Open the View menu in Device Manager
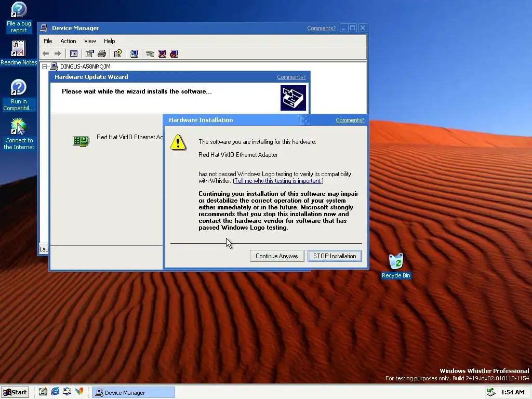The image size is (532, 399). coord(90,41)
